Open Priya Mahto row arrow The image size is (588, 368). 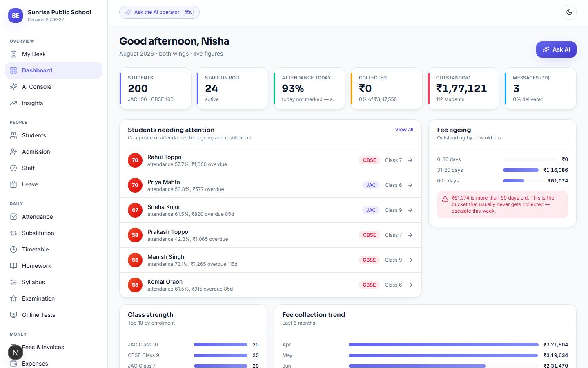(x=410, y=185)
